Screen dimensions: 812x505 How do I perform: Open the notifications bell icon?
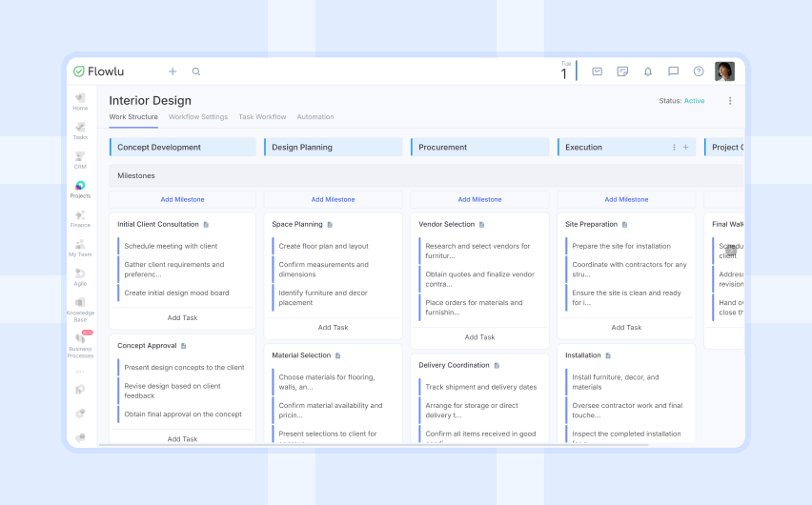pos(648,71)
